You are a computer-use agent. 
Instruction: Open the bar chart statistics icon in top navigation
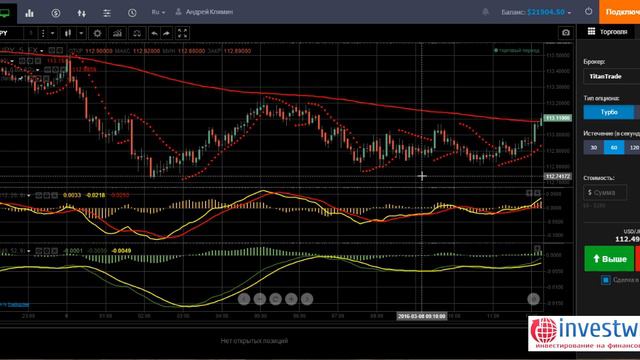[29, 13]
